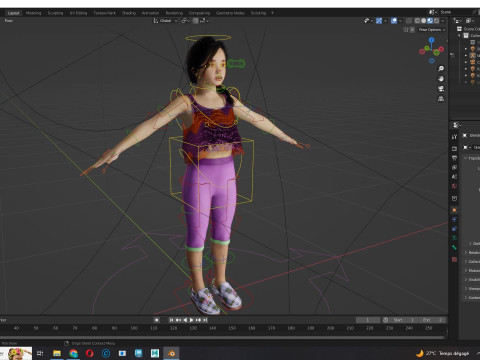Add a new workspace with plus button

[272, 13]
